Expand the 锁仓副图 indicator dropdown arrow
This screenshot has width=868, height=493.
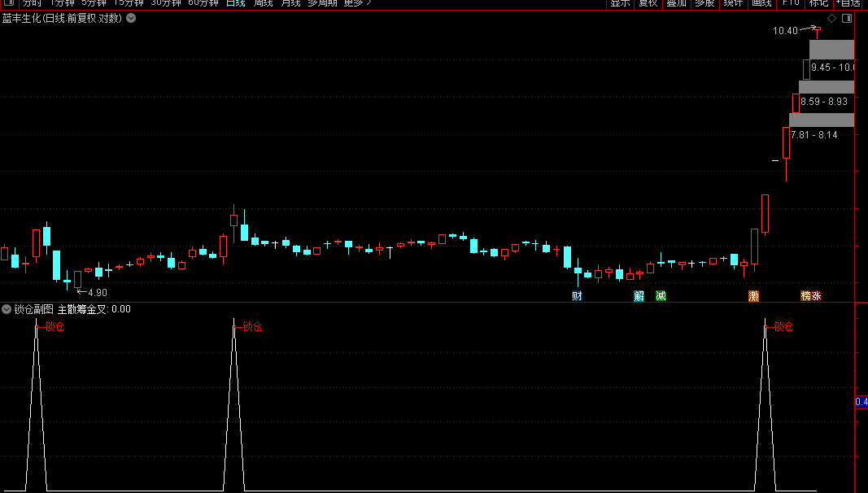click(7, 309)
